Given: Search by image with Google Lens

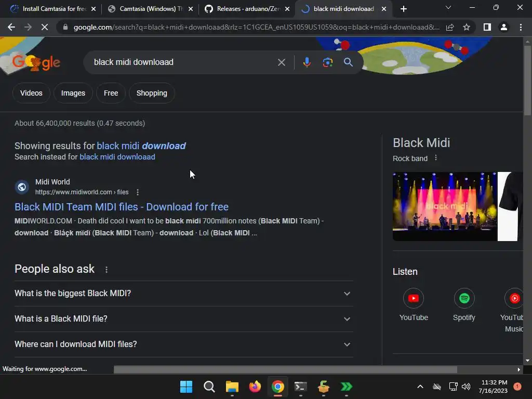Looking at the screenshot, I should click(327, 62).
